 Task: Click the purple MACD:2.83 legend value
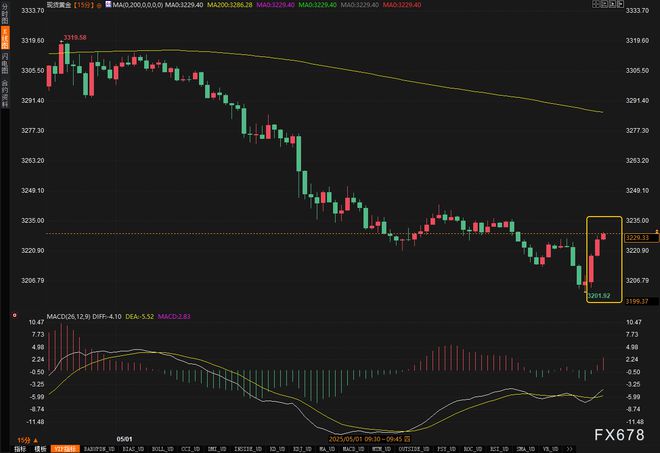click(174, 317)
